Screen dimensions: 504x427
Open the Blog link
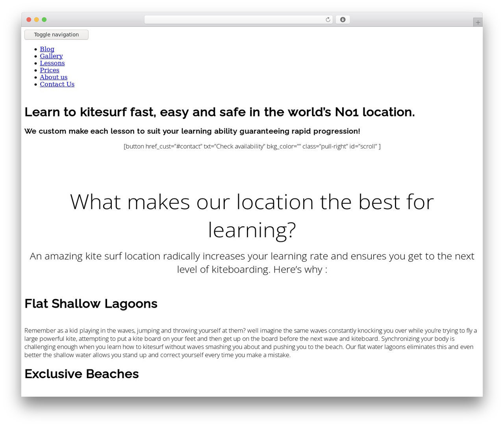[47, 49]
